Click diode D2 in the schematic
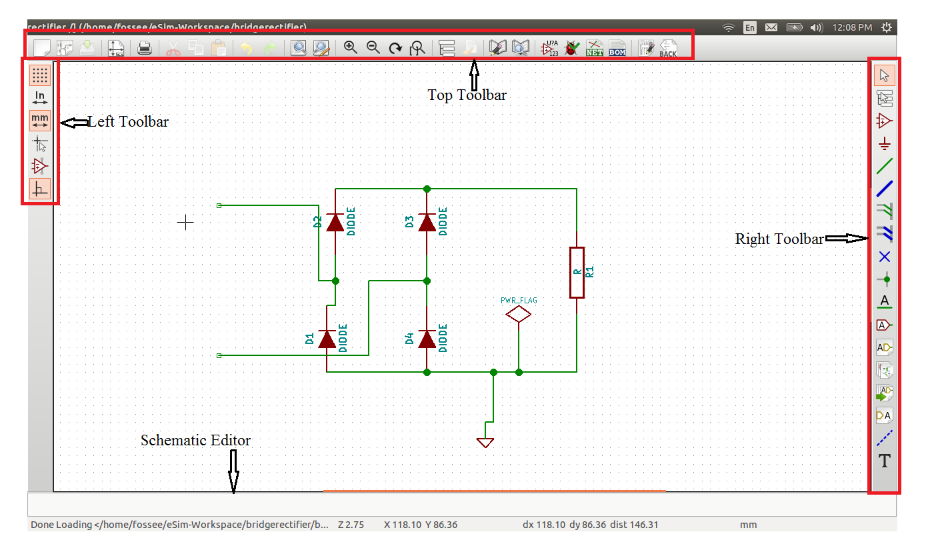This screenshot has height=560, width=936. (x=335, y=223)
